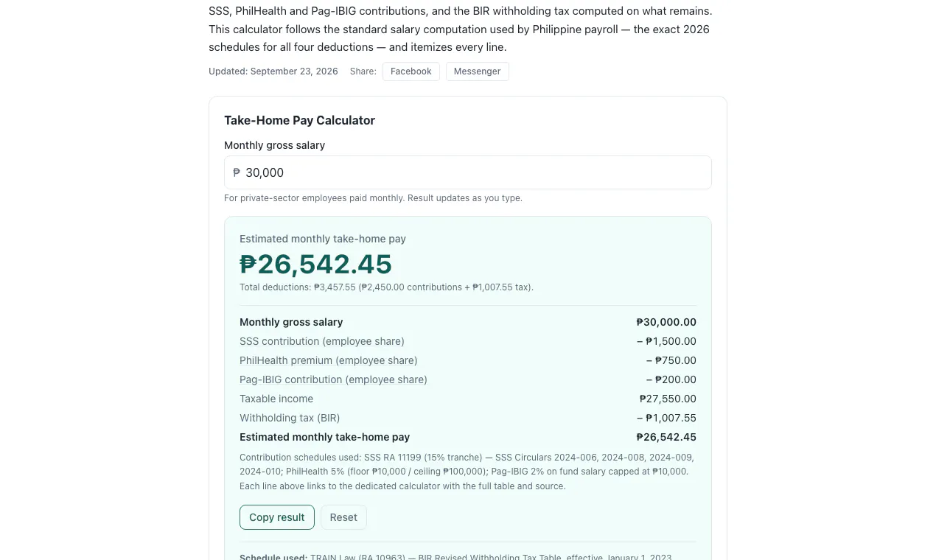
Task: Click the Total deductions summary text
Action: 386,287
